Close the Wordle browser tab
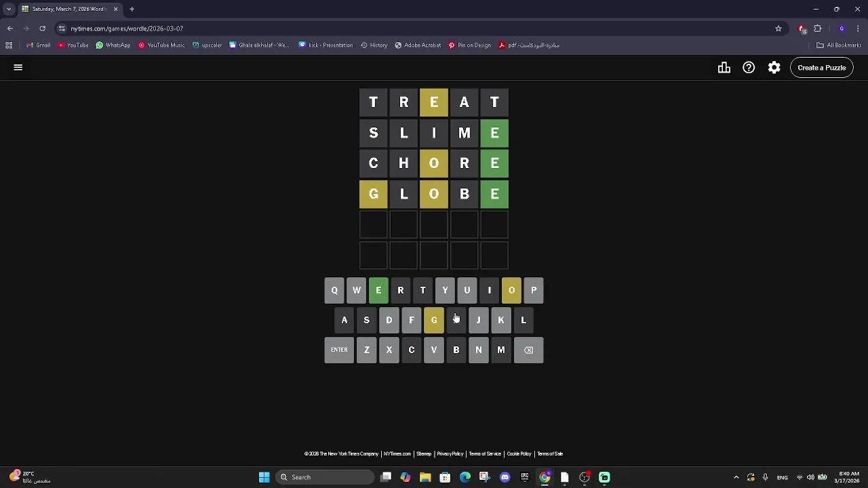The width and height of the screenshot is (868, 488). (115, 9)
